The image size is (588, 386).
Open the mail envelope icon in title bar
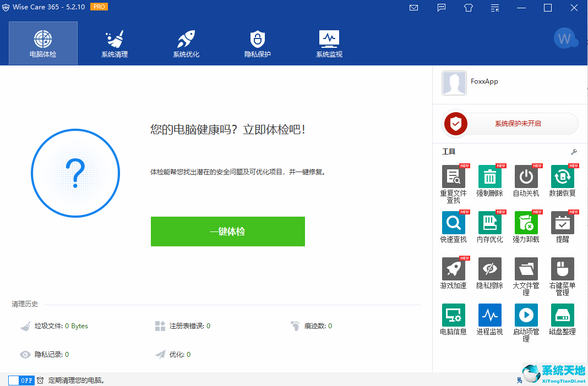[x=413, y=8]
